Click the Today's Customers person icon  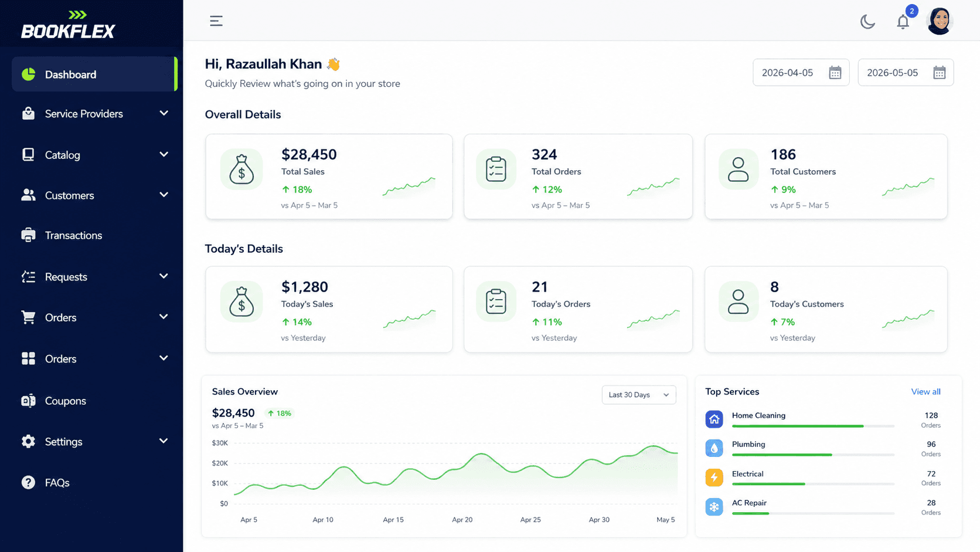coord(738,302)
